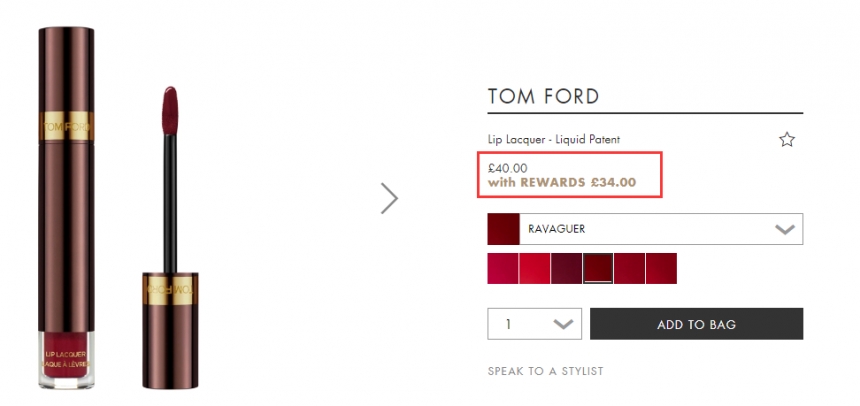Image resolution: width=860 pixels, height=406 pixels.
Task: Select the first pinkish-red shade swatch
Action: point(503,268)
